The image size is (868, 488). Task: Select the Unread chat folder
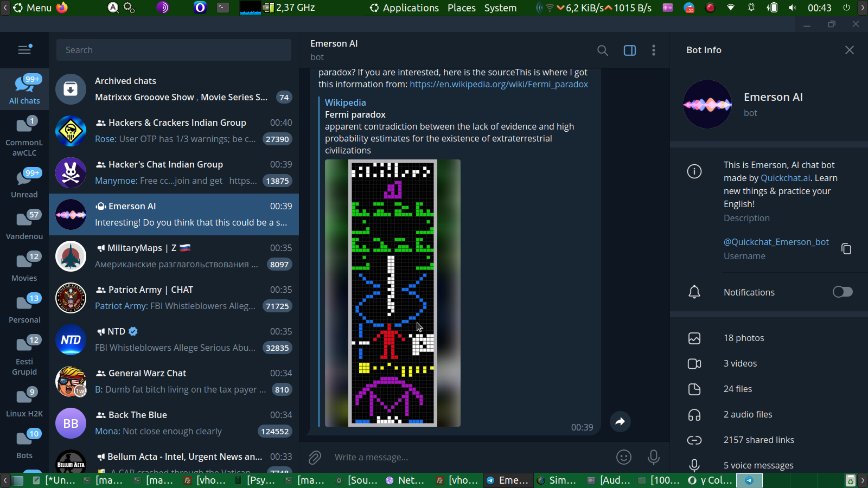click(x=24, y=183)
